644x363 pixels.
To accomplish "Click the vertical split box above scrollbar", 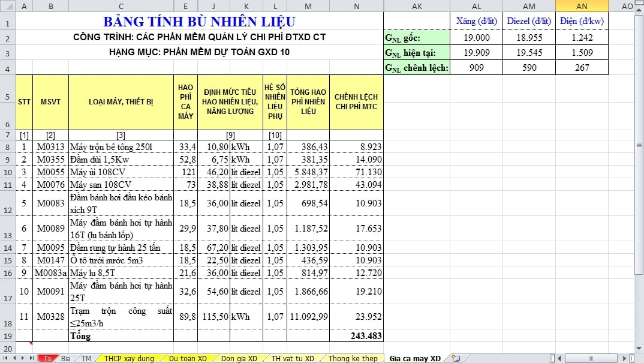I will tap(639, 3).
